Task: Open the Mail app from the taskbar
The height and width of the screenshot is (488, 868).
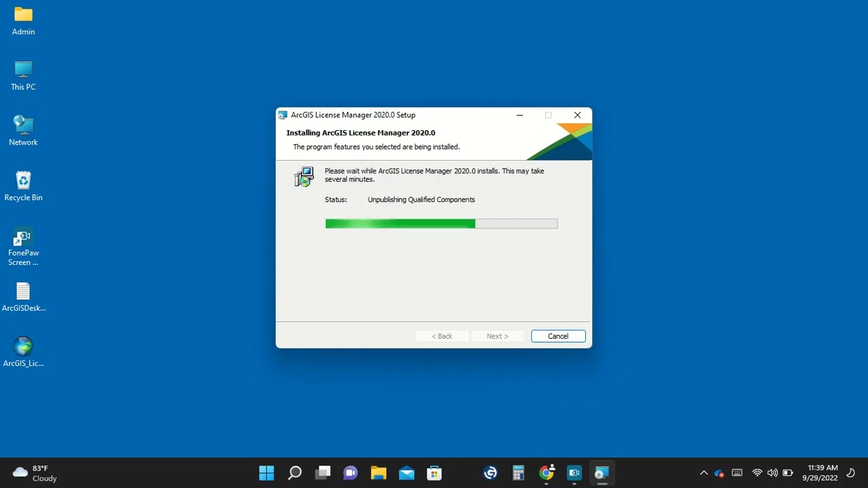Action: click(x=406, y=473)
